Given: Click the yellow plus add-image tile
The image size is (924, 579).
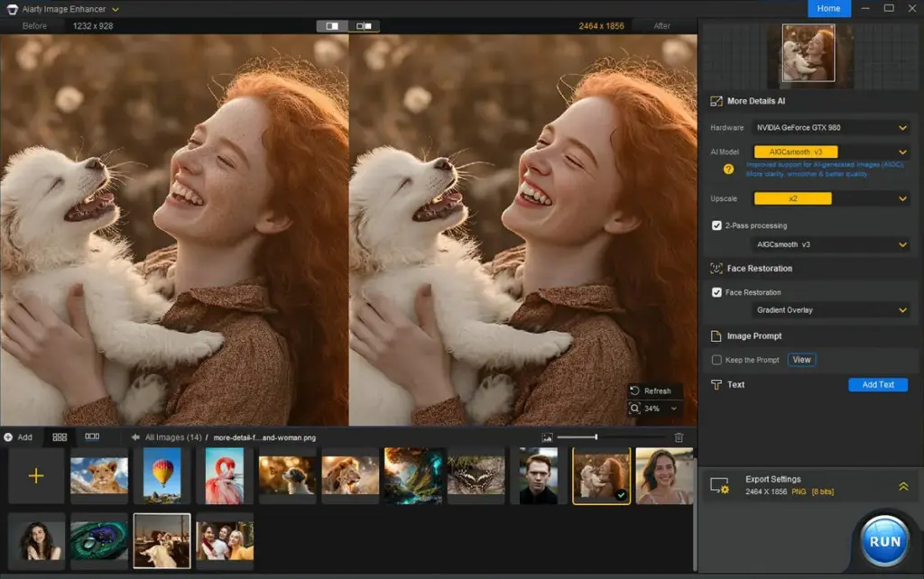Looking at the screenshot, I should [x=36, y=475].
